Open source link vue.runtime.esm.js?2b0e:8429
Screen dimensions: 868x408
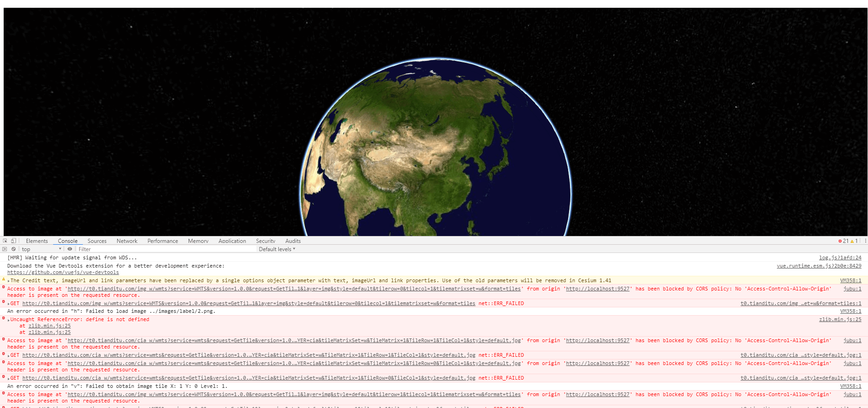(819, 266)
